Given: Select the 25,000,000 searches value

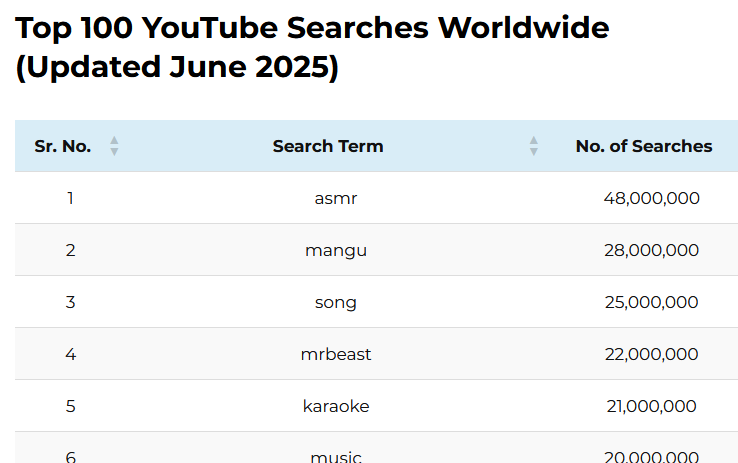Looking at the screenshot, I should 651,302.
